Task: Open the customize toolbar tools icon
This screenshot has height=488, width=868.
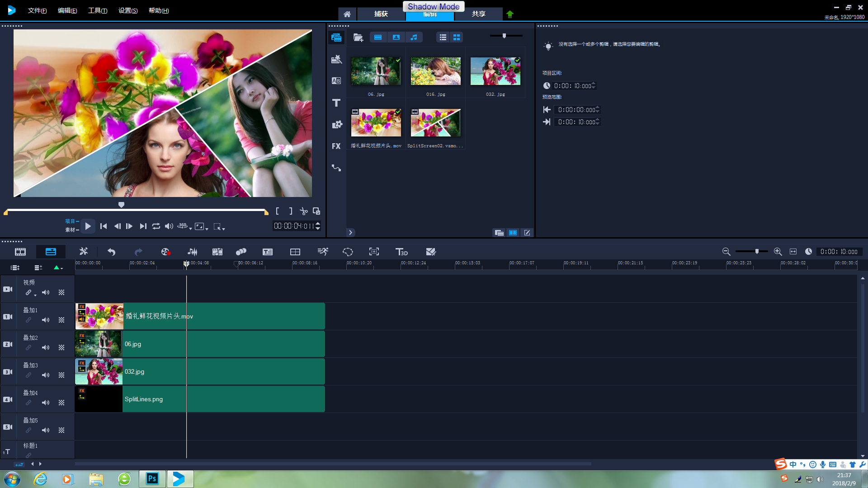Action: tap(84, 251)
